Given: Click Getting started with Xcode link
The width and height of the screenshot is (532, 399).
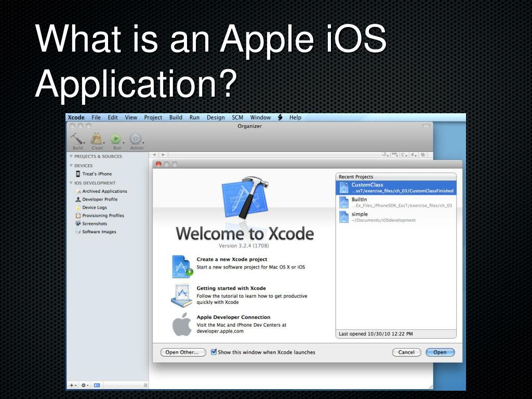Looking at the screenshot, I should 231,288.
